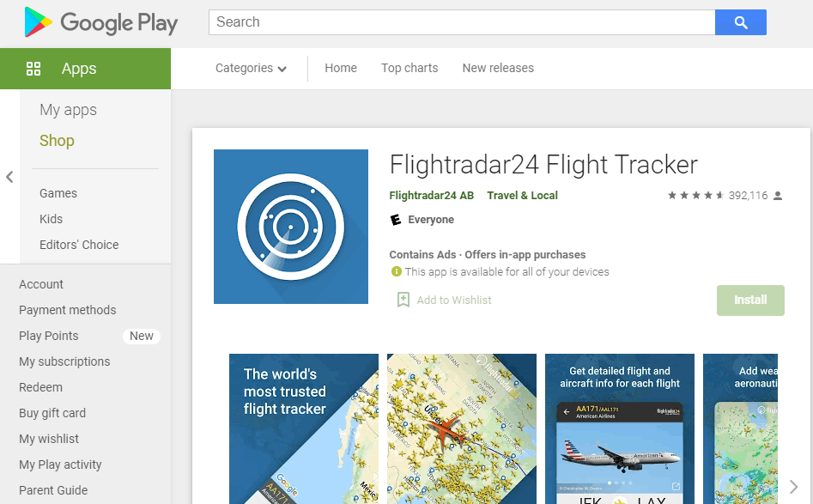813x504 pixels.
Task: Open the Home tab
Action: (x=341, y=68)
